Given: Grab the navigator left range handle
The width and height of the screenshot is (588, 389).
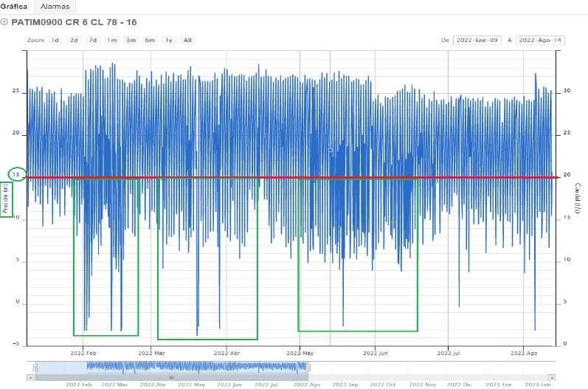Looking at the screenshot, I should (35, 368).
